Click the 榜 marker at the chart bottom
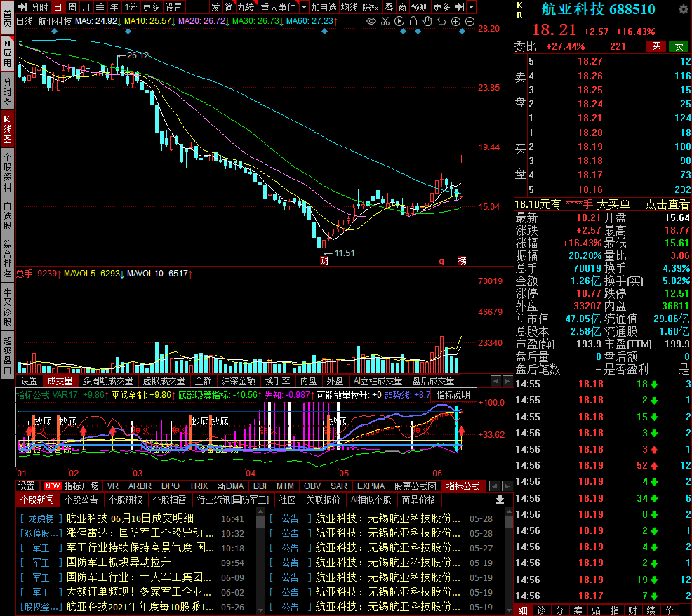Viewport: 692px width, 616px height. (x=462, y=261)
